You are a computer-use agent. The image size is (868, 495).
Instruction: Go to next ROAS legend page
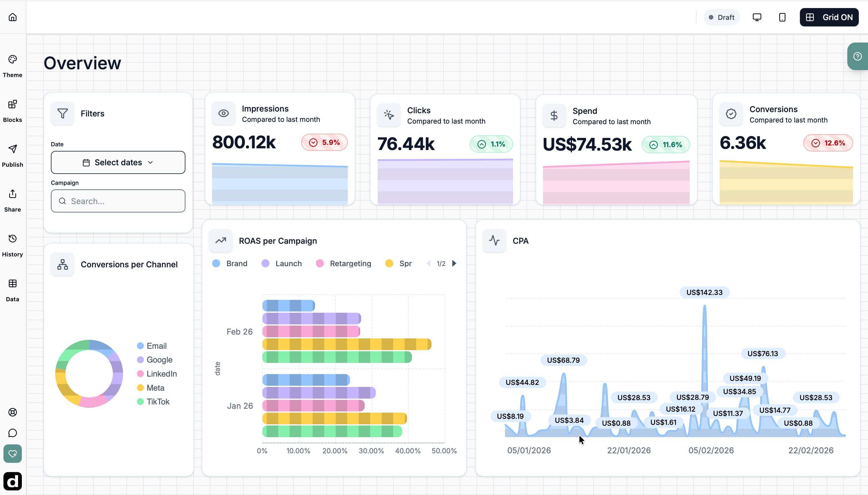[x=454, y=264]
